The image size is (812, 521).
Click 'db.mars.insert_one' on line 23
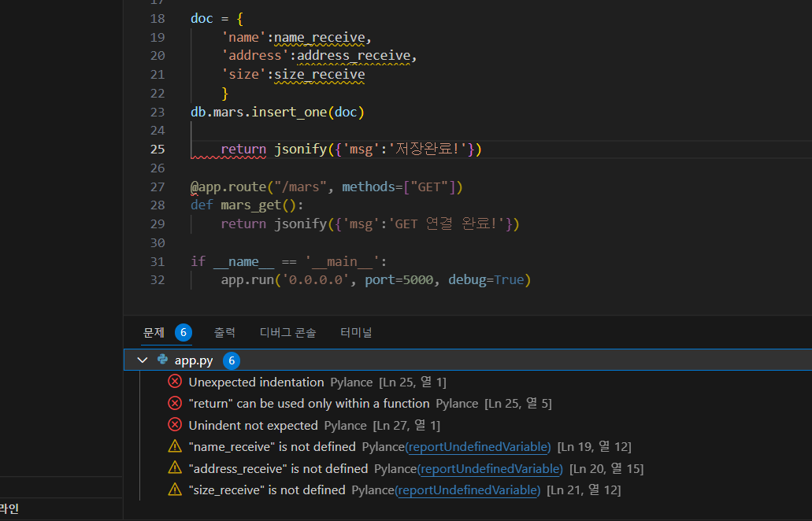[x=259, y=112]
